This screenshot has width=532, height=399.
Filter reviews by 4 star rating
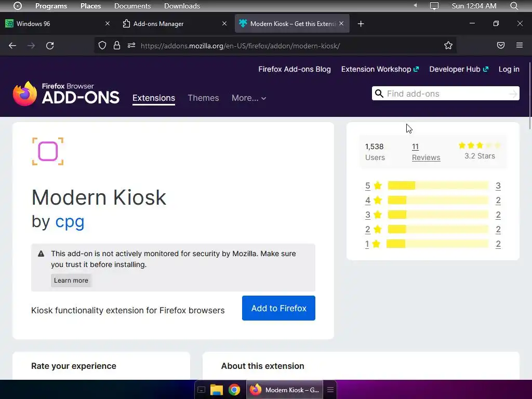point(373,200)
